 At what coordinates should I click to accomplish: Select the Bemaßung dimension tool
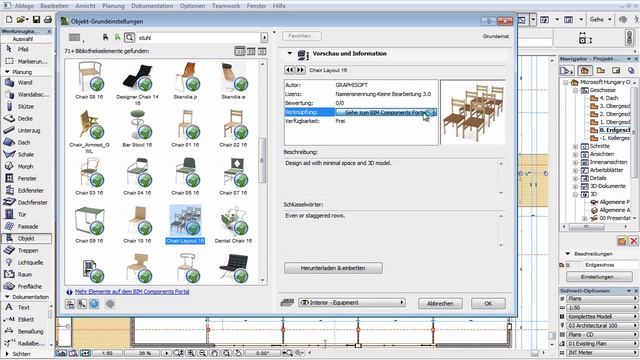[x=30, y=331]
